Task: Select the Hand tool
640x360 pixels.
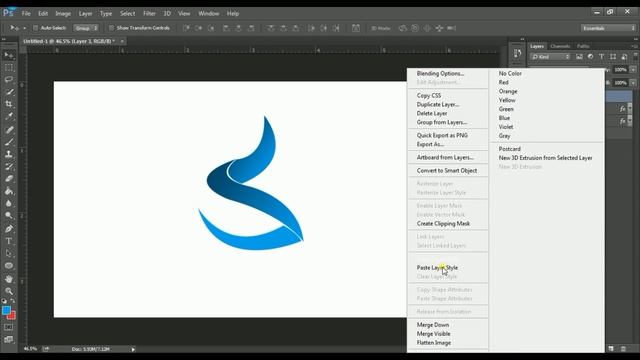Action: click(9, 279)
